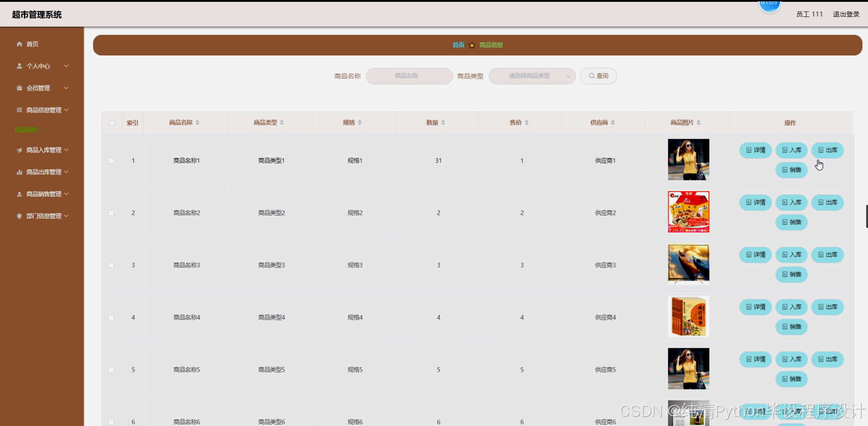Tick the checkbox for row 商品名称1
Image resolution: width=868 pixels, height=426 pixels.
click(111, 161)
